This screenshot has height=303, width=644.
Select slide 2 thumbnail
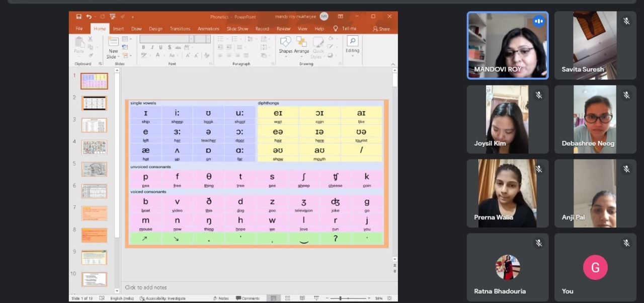point(94,103)
